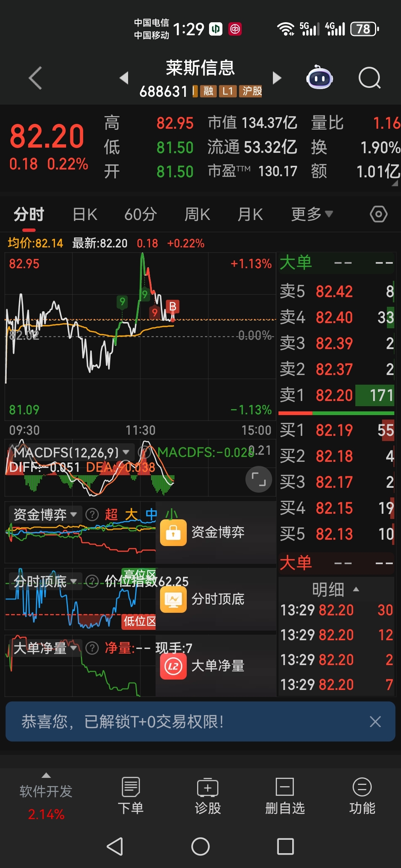Screen dimensions: 401x868
Task: Open the search magnifier icon
Action: [370, 78]
